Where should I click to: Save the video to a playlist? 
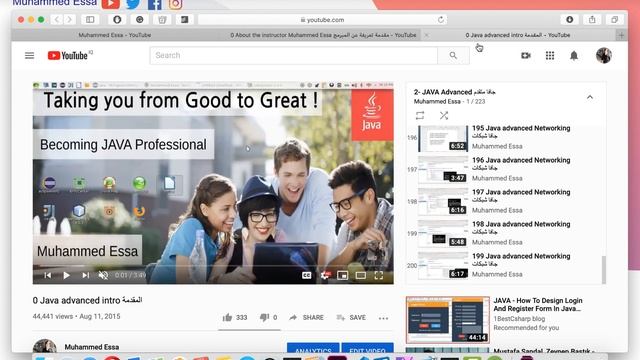[351, 318]
